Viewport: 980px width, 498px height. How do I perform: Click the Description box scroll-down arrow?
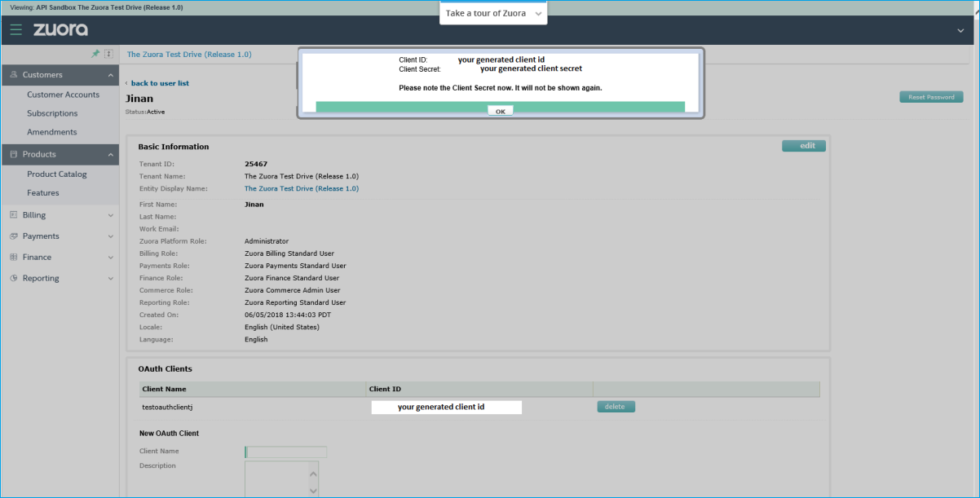pyautogui.click(x=312, y=491)
